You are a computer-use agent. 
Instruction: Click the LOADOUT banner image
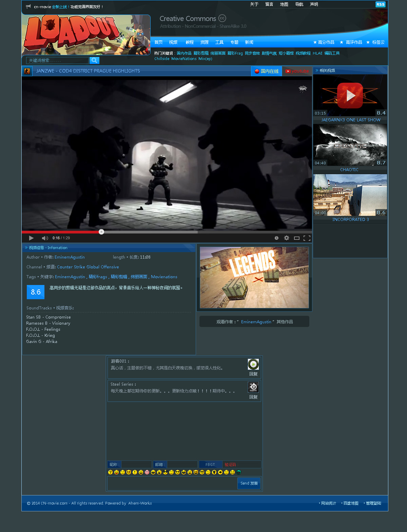pos(86,35)
